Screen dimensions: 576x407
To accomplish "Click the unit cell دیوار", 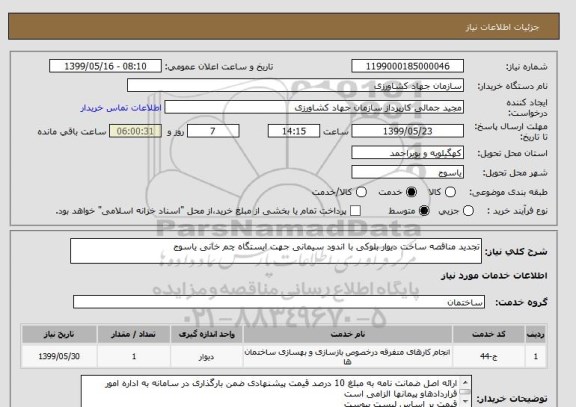I will (206, 356).
